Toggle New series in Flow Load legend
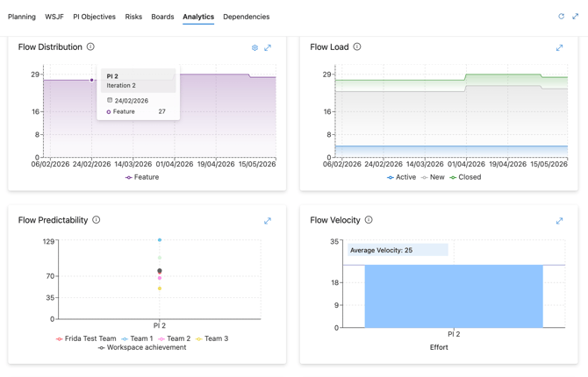588x377 pixels. (433, 177)
